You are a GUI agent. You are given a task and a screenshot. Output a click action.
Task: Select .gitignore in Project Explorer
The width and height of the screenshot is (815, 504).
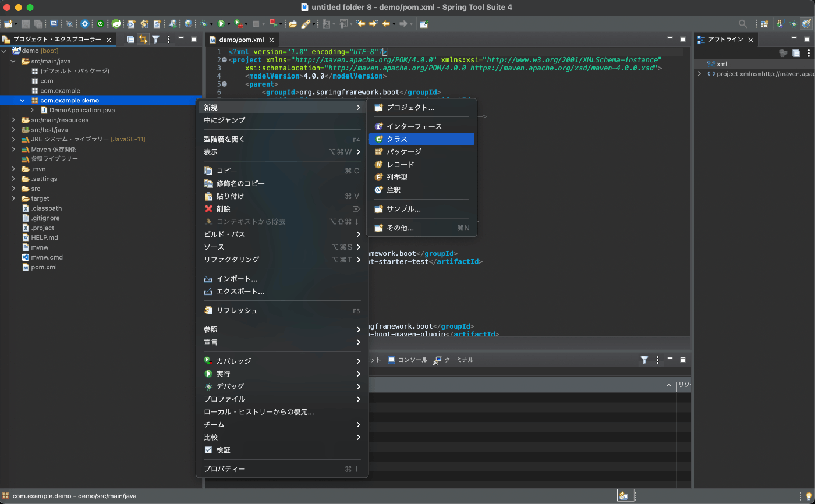pos(40,218)
